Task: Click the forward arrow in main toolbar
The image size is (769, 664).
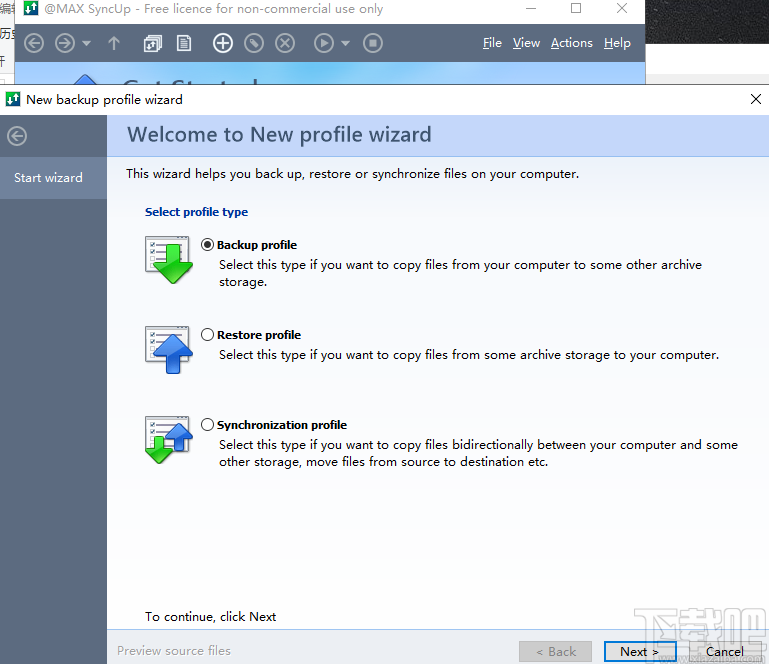Action: 65,43
